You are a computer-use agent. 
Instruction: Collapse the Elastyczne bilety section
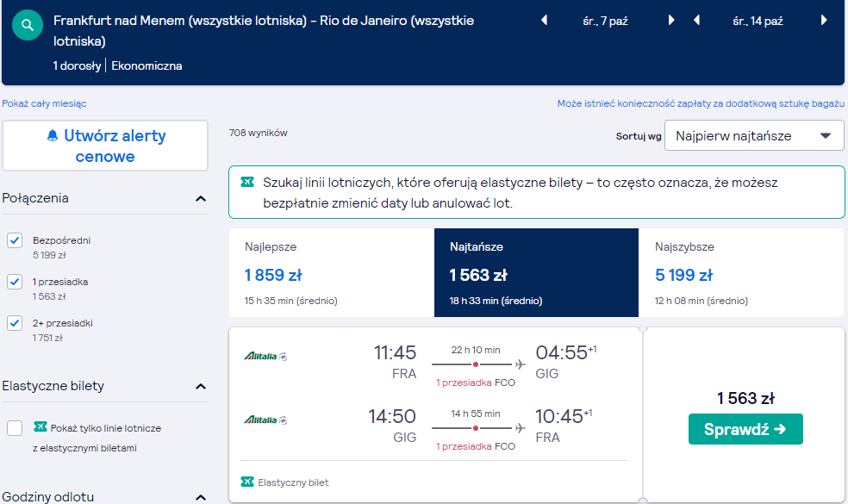pos(201,386)
